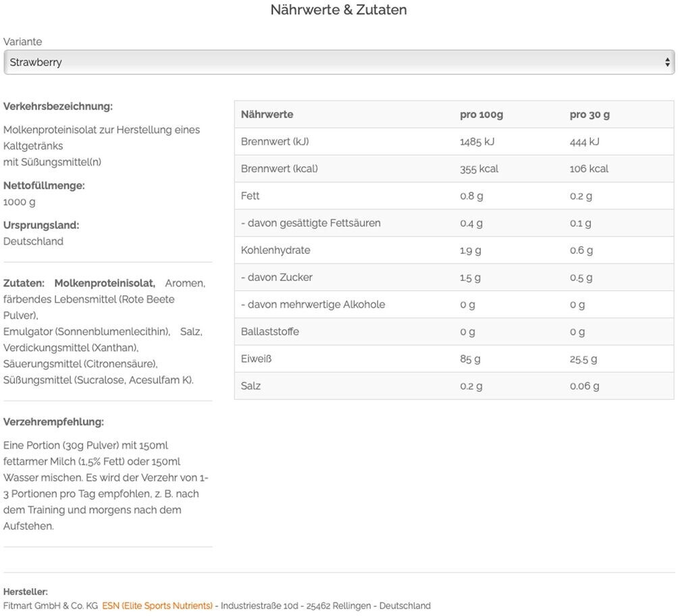
Task: Click the Hersteller label at bottom
Action: pyautogui.click(x=26, y=592)
